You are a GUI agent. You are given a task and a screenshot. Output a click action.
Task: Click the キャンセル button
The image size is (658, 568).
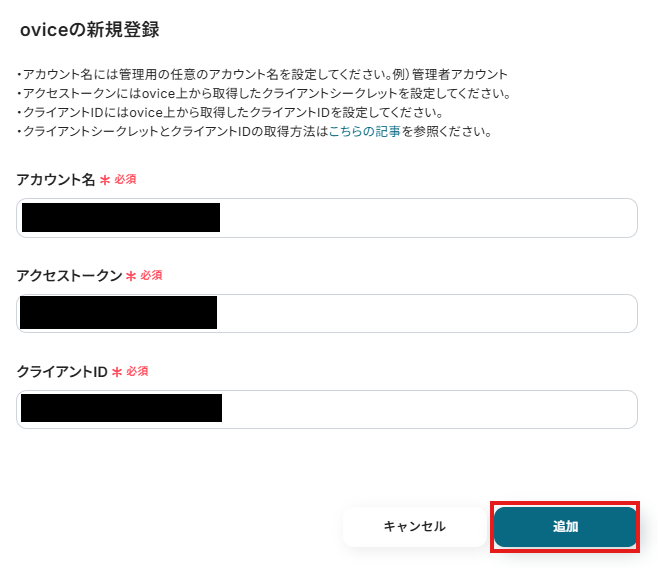coord(415,526)
